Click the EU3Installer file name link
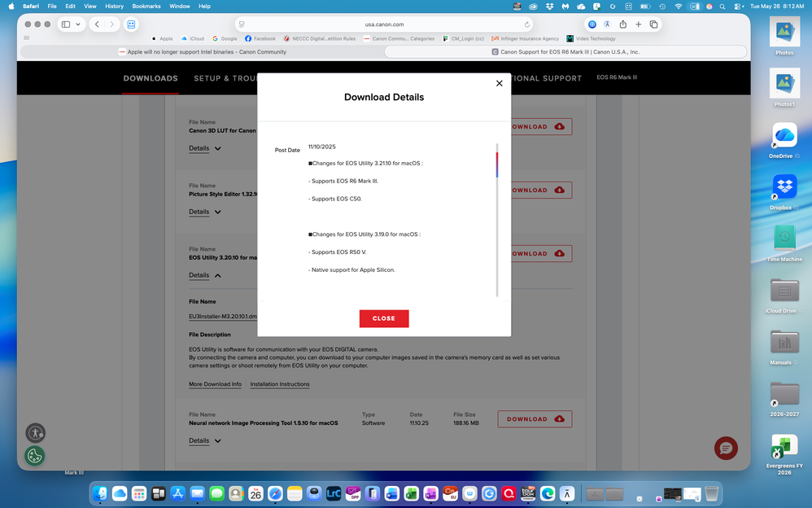Screen dimensions: 812x508 [x=223, y=316]
